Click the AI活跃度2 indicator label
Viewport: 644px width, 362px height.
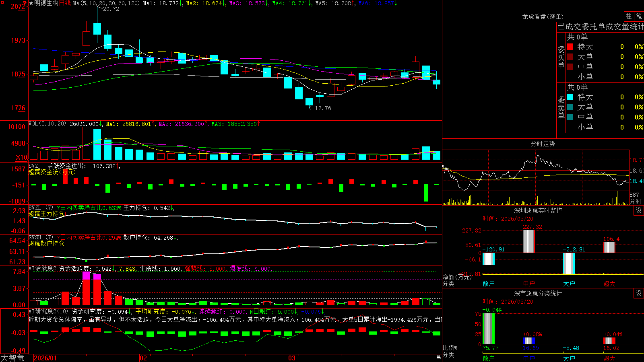(43, 268)
